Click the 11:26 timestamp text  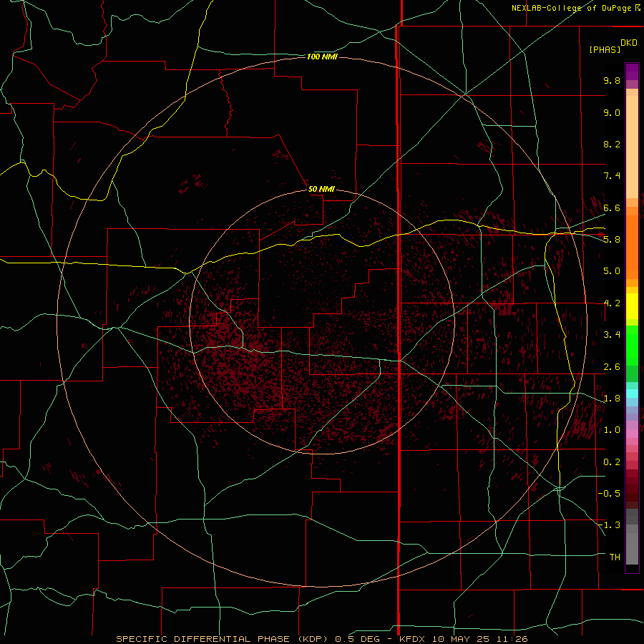(512, 639)
